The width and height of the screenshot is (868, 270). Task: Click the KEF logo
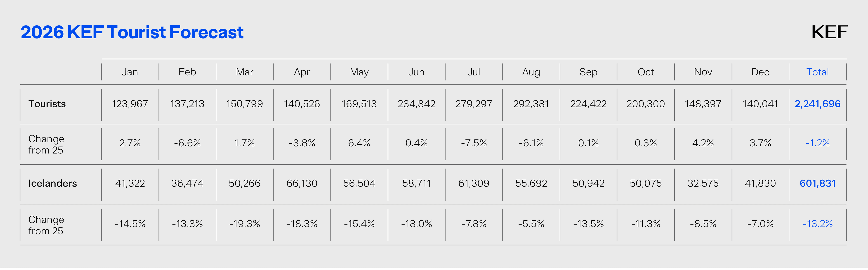tap(829, 32)
